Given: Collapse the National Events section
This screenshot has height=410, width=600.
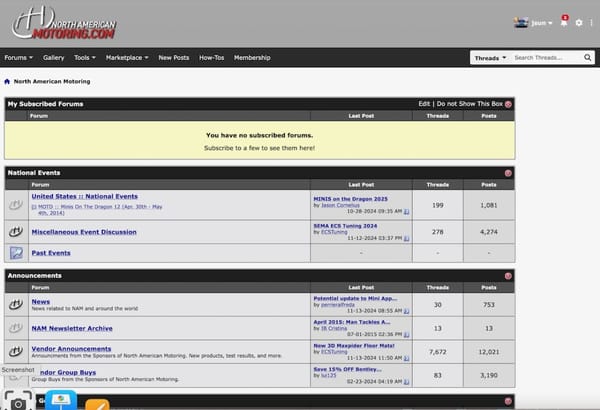Looking at the screenshot, I should [x=508, y=173].
